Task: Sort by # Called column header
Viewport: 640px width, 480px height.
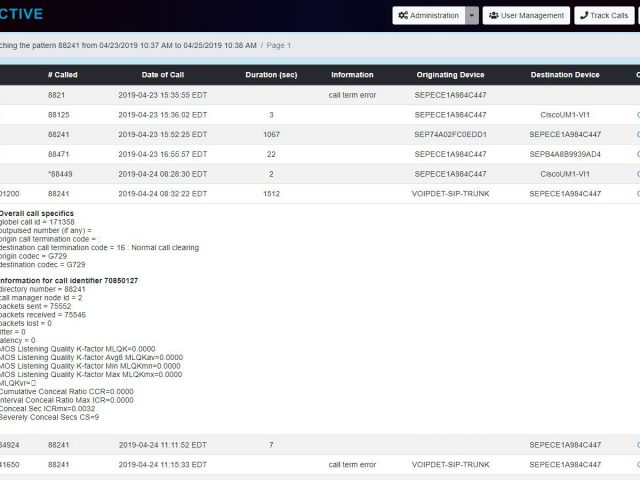Action: [x=62, y=75]
